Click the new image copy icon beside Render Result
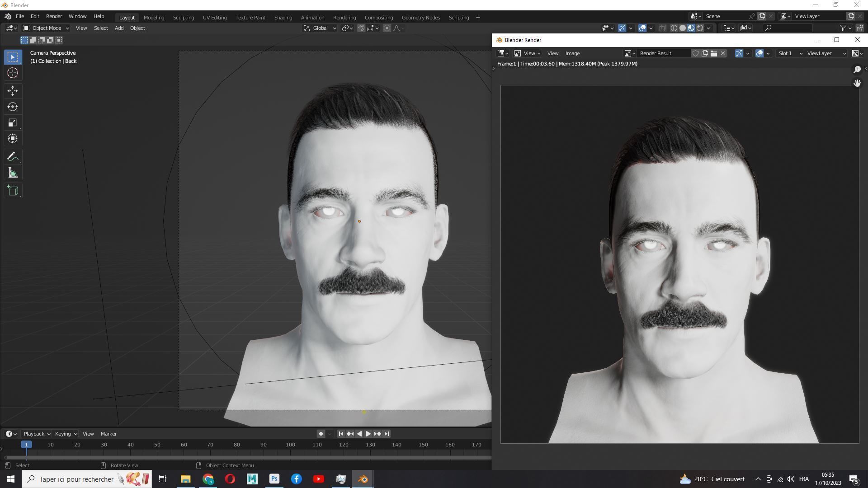This screenshot has height=488, width=868. tap(705, 53)
